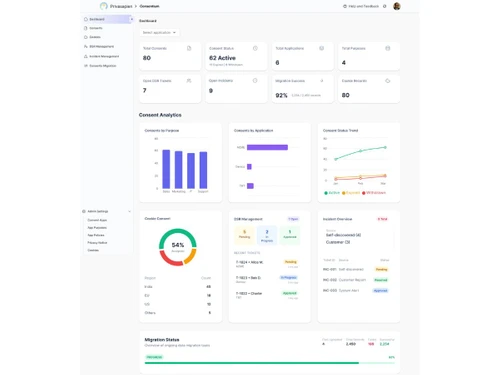Click the Open DSR Tickets card icon
Screen dimensions: 500x375
pos(189,81)
